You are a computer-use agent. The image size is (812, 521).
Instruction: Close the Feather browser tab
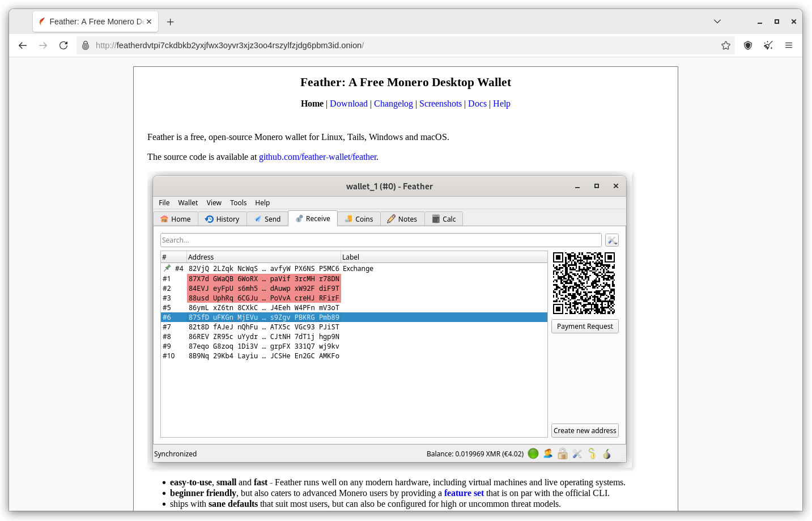tap(149, 22)
